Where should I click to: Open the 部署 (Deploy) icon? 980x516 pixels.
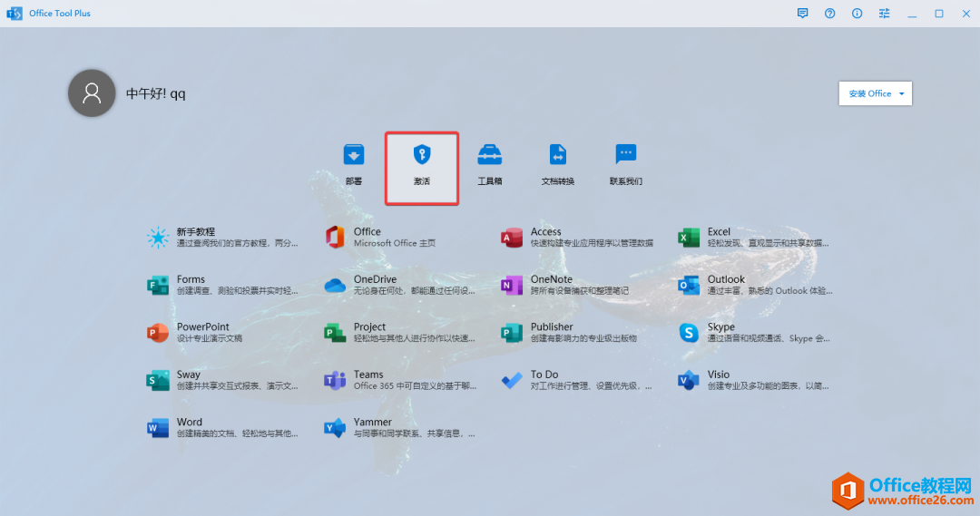(354, 154)
